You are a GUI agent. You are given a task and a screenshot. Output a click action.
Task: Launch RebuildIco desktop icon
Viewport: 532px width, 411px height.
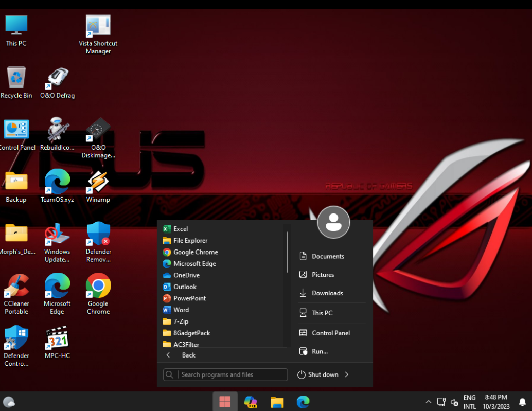pyautogui.click(x=57, y=135)
